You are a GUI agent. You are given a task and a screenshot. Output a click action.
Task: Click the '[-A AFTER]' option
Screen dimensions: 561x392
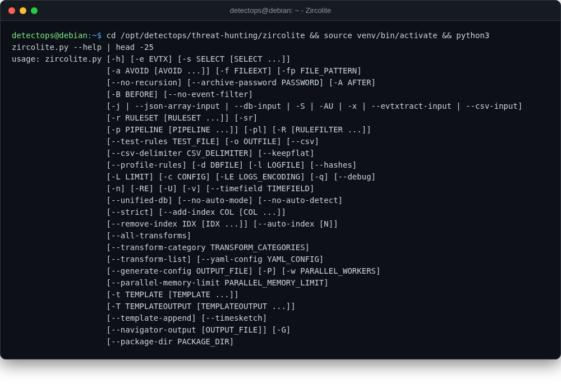[352, 82]
